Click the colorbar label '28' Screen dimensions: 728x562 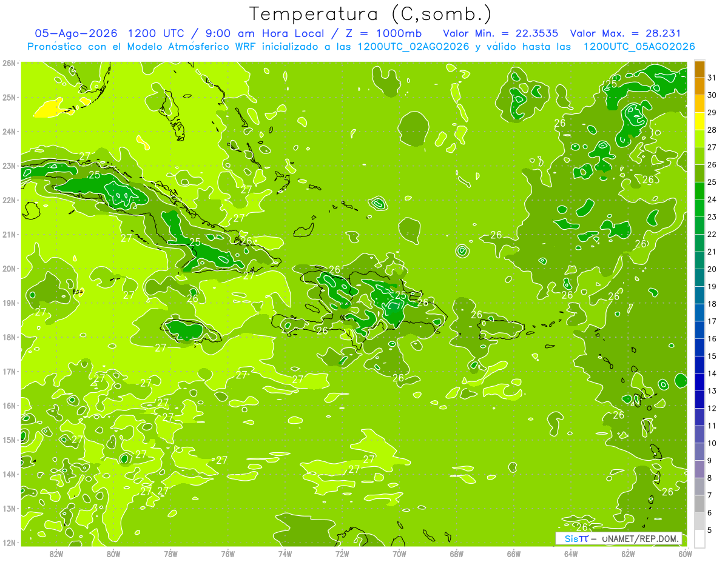tap(712, 130)
